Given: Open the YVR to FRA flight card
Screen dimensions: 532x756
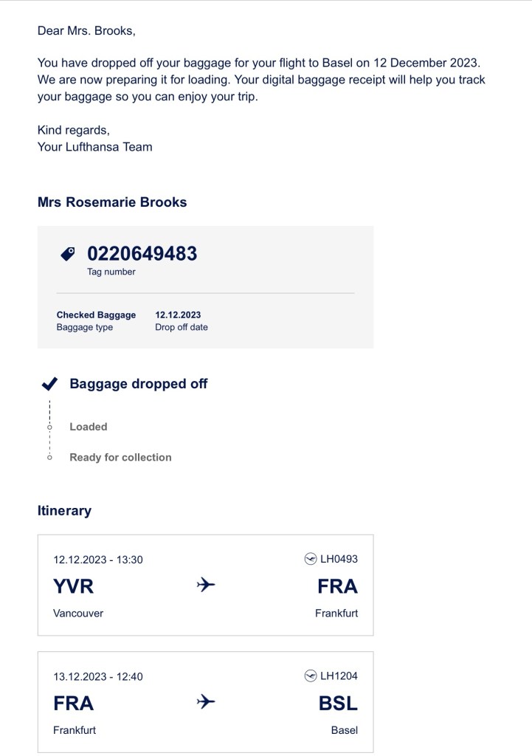Looking at the screenshot, I should pyautogui.click(x=205, y=585).
